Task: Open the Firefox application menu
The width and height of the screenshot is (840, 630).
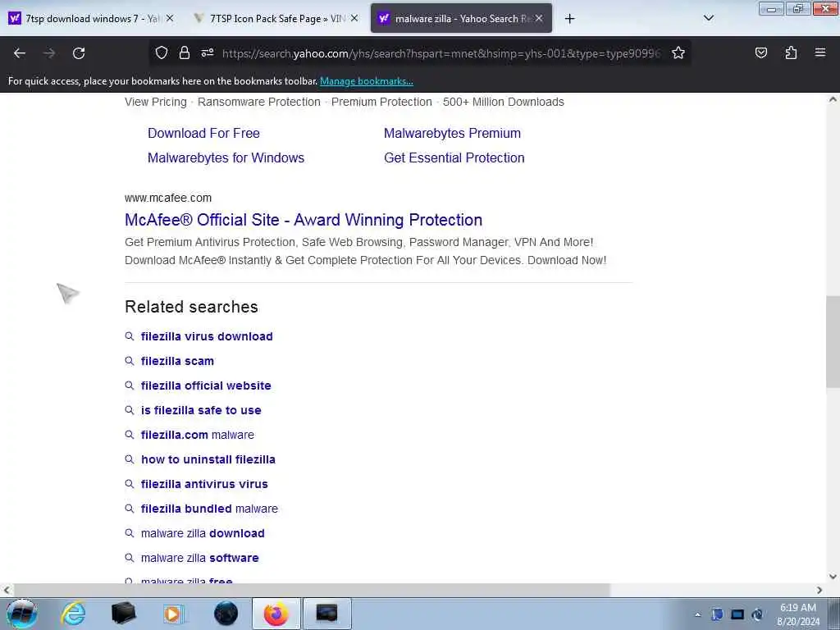Action: point(820,52)
